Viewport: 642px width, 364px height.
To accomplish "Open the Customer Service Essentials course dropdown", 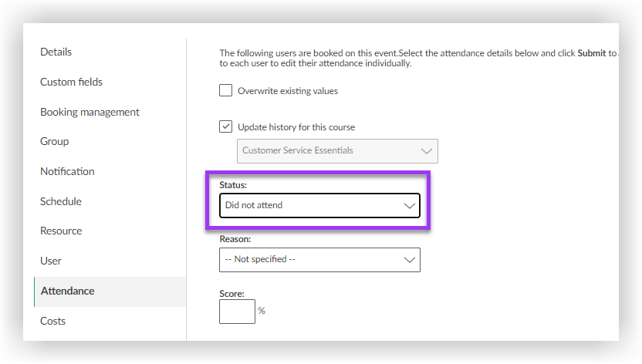I will 336,150.
